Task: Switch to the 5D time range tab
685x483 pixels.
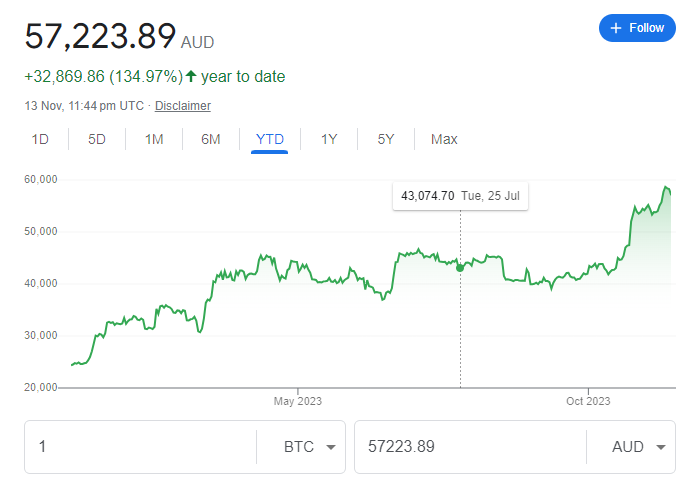Action: point(97,139)
